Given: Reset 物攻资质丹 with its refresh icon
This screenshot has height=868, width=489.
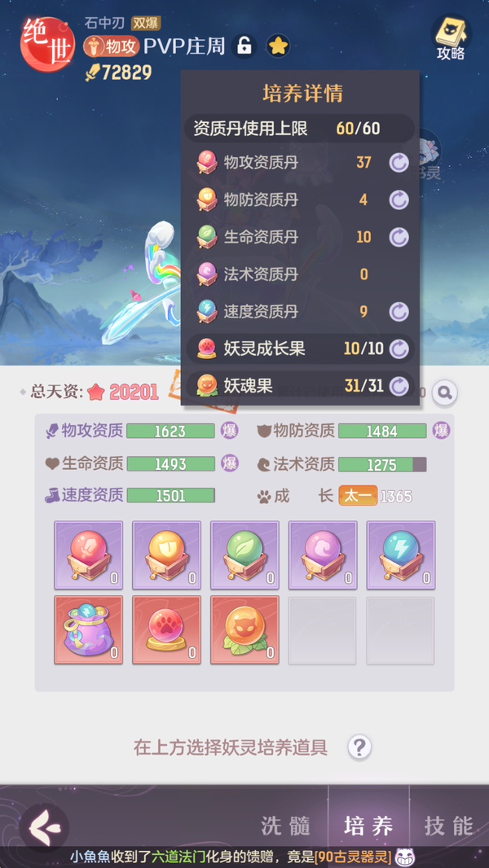Looking at the screenshot, I should (399, 163).
